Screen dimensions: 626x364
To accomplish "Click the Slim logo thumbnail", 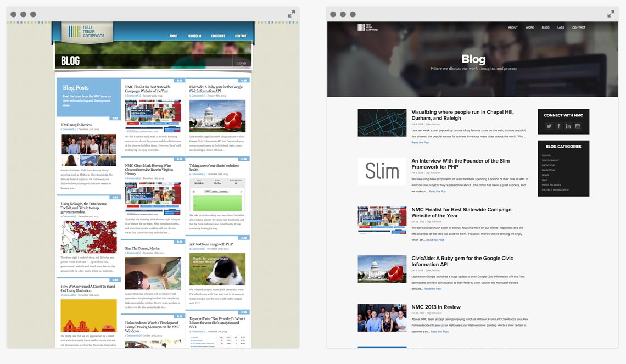I will click(382, 172).
